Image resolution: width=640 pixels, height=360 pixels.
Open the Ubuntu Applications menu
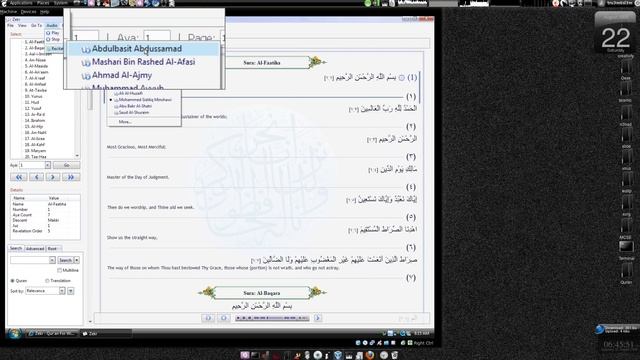(20, 3)
